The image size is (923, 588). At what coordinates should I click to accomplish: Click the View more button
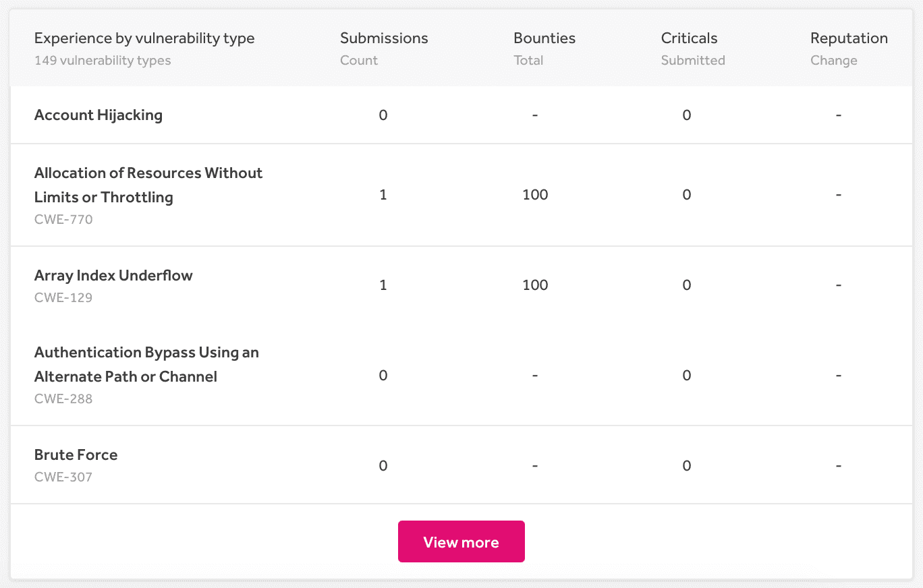(x=461, y=541)
